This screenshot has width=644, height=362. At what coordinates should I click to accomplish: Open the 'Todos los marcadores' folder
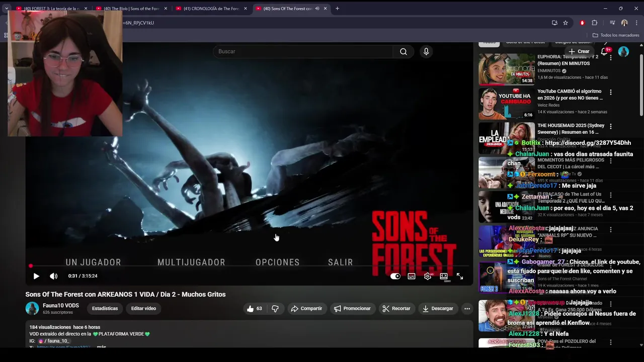(x=616, y=35)
